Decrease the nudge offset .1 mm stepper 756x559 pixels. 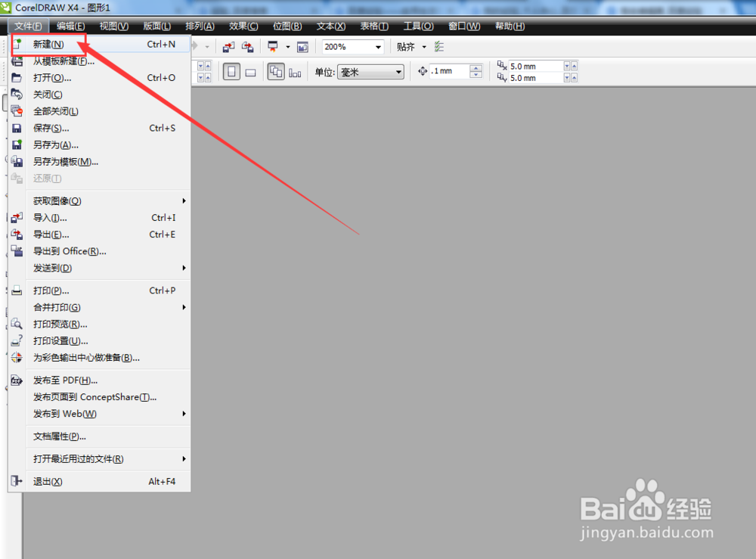click(x=476, y=75)
